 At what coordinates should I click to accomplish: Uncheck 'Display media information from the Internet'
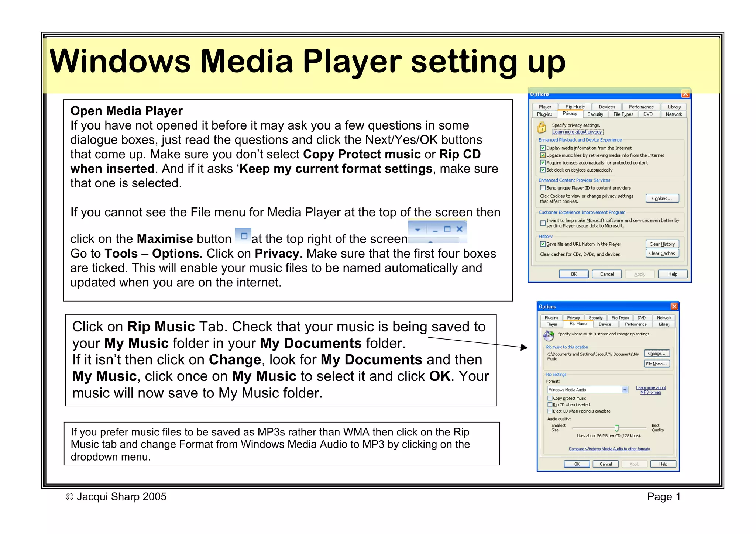[543, 148]
